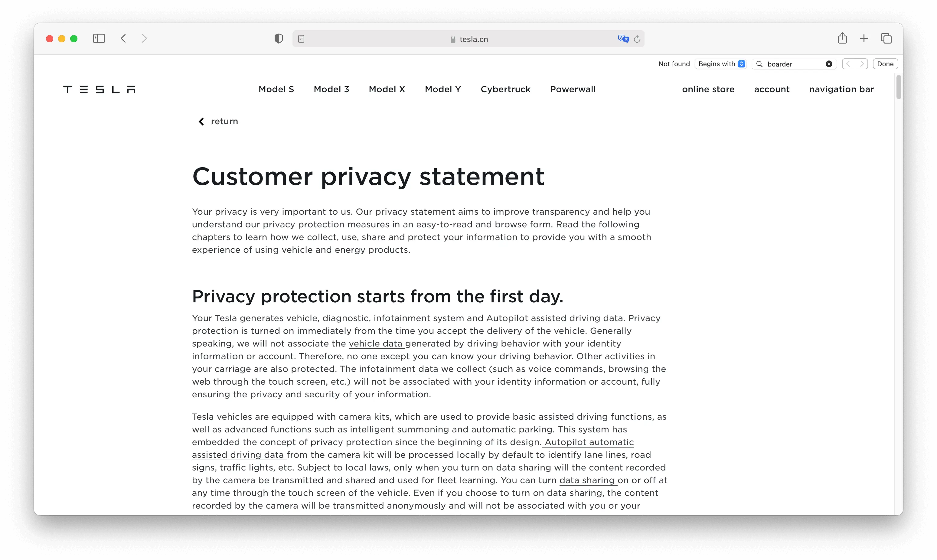Select Cybertruck in the navigation
The width and height of the screenshot is (937, 560).
pos(505,90)
